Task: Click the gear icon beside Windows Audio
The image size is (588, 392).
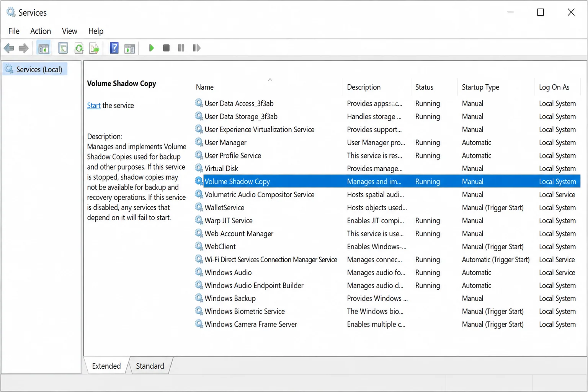Action: point(199,273)
